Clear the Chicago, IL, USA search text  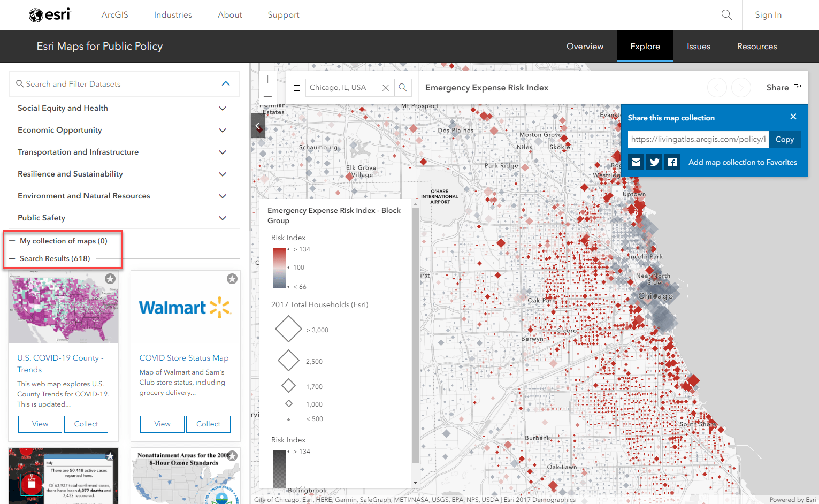click(385, 88)
